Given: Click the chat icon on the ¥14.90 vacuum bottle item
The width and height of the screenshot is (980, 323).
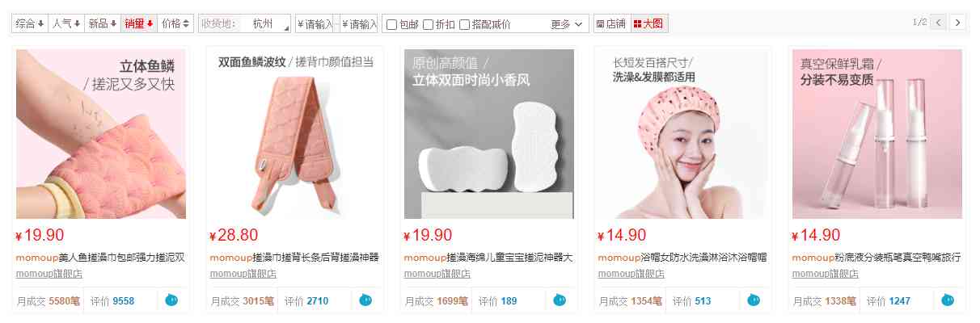Looking at the screenshot, I should click(948, 300).
